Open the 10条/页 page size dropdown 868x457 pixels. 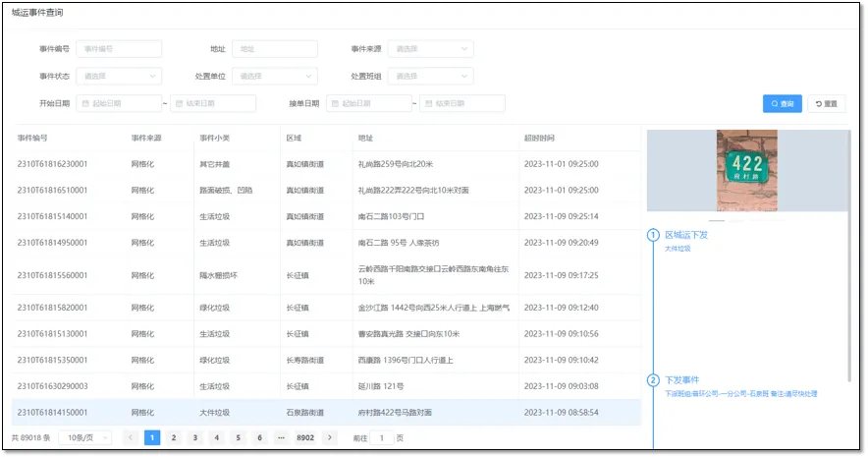click(85, 437)
